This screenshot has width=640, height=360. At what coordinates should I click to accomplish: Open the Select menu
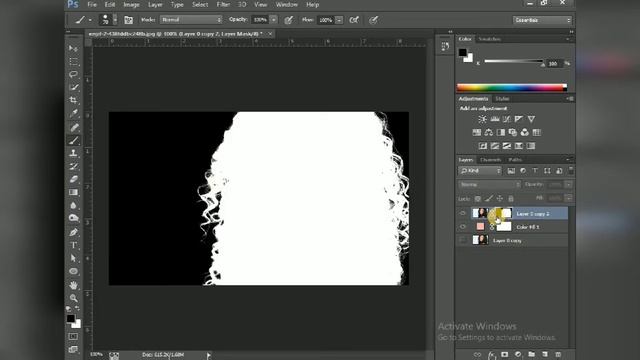[x=200, y=5]
